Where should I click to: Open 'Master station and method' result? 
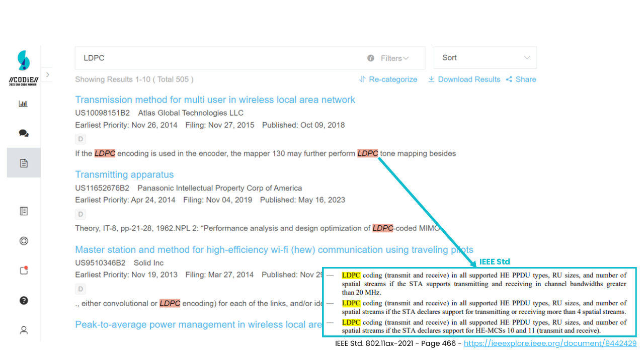click(274, 249)
